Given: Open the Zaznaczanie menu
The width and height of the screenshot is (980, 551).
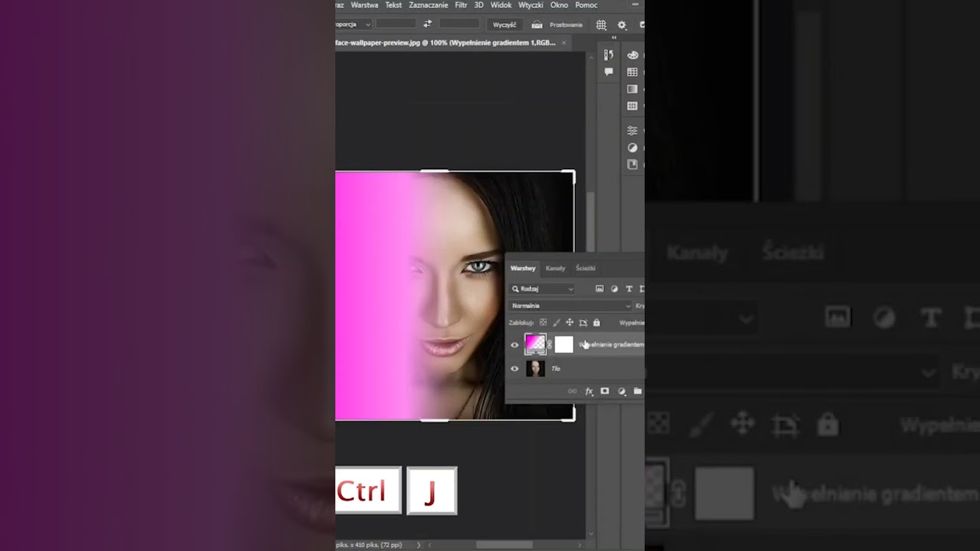Looking at the screenshot, I should click(429, 5).
